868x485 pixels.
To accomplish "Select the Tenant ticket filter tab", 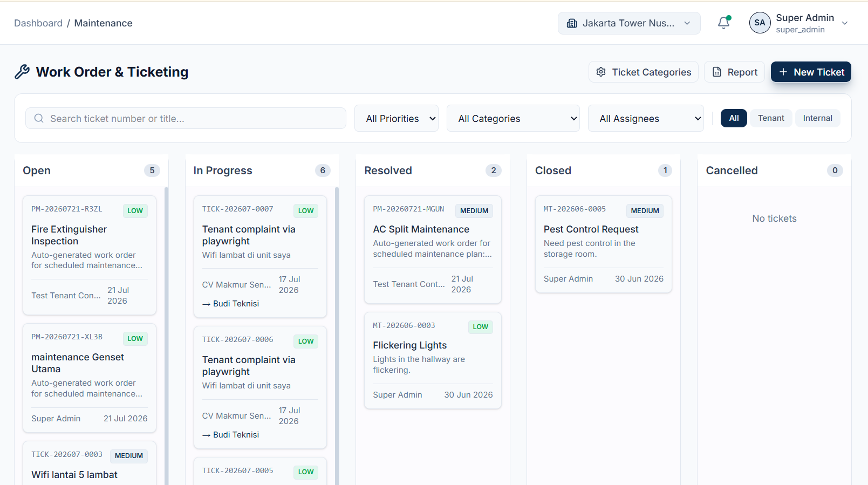I will (771, 118).
